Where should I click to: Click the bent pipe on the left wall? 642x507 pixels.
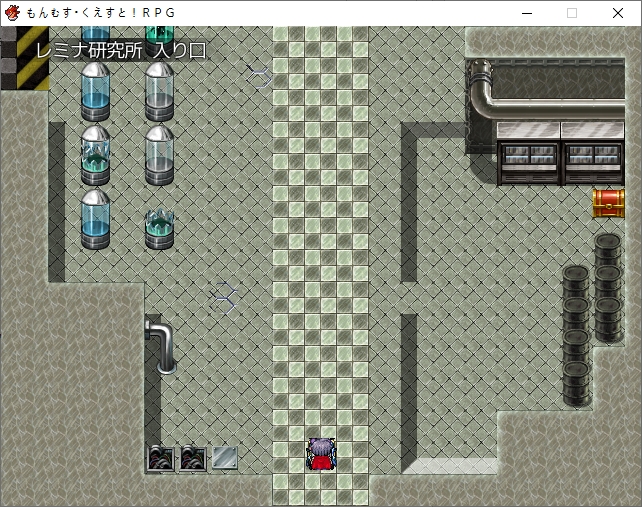coord(161,347)
